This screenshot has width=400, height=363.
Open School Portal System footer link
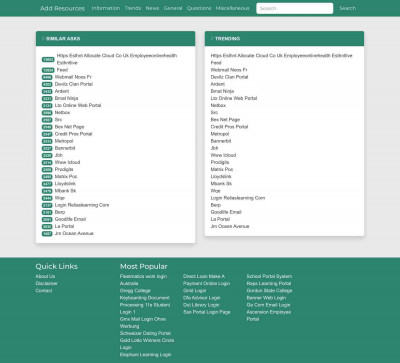pyautogui.click(x=269, y=276)
